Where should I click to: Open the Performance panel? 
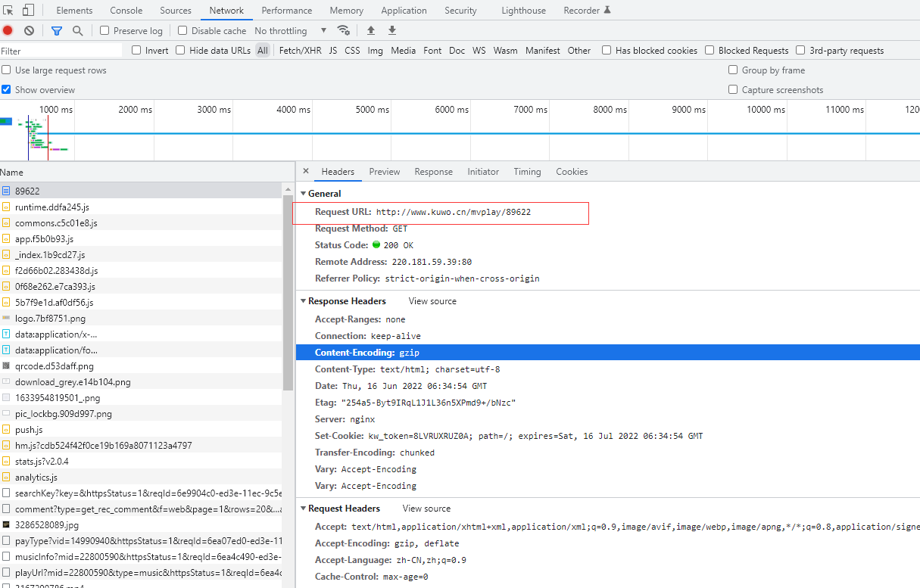pyautogui.click(x=287, y=11)
